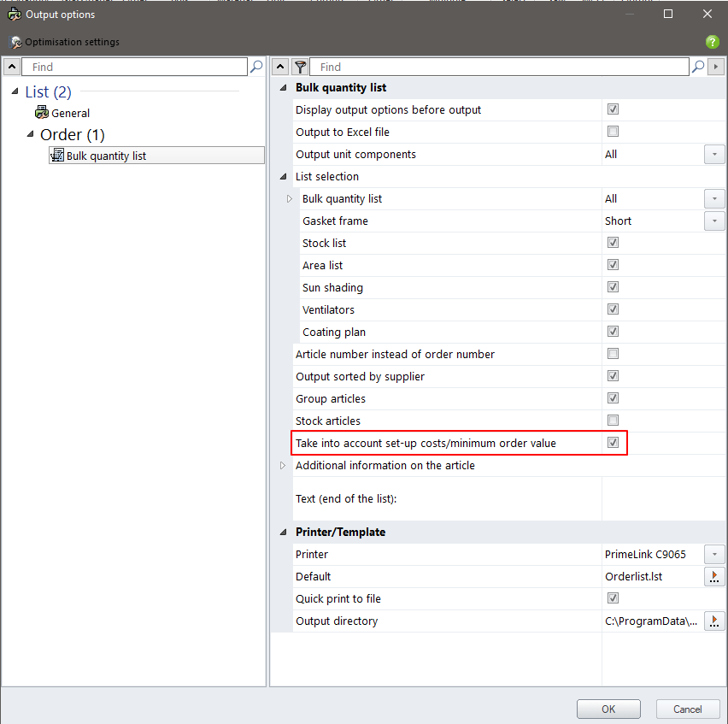Image resolution: width=728 pixels, height=724 pixels.
Task: Open the Output unit components dropdown
Action: 714,155
